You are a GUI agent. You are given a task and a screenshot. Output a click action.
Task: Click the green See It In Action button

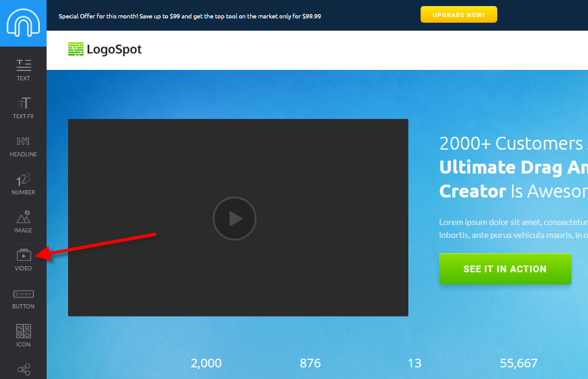[x=505, y=269]
